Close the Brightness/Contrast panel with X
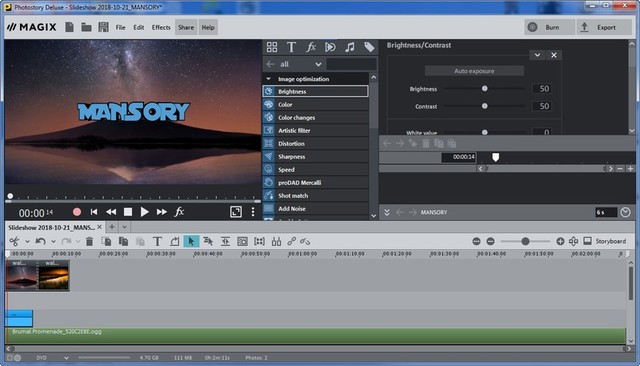Viewport: 640px width, 366px height. 554,55
